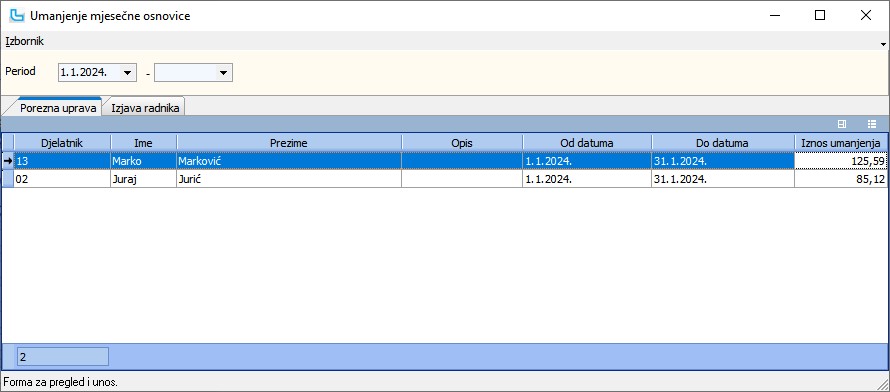Maximize the Umanjenje mjesečne osnovice window
Screen dimensions: 890x392
[x=820, y=15]
